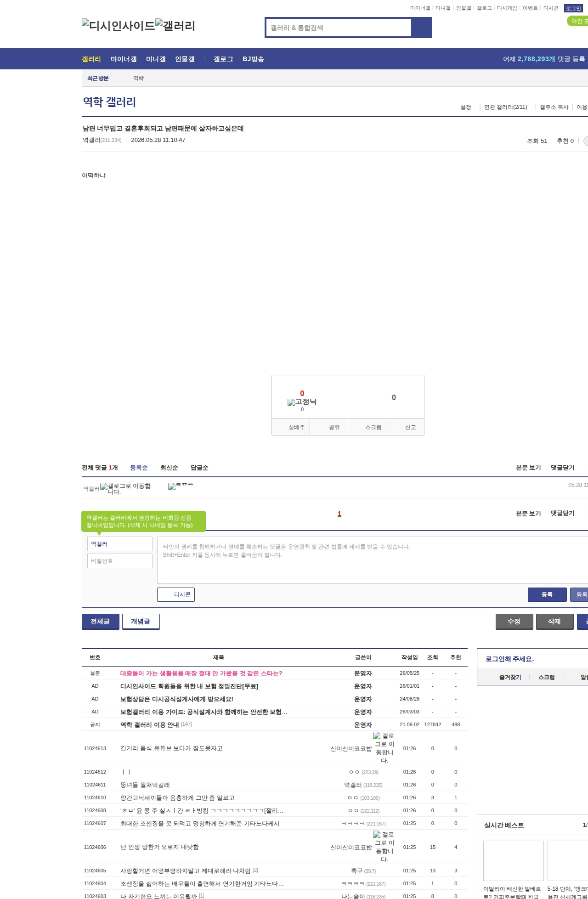Open the 설정 settings dropdown
Screen dimensions: 588x899
point(466,107)
